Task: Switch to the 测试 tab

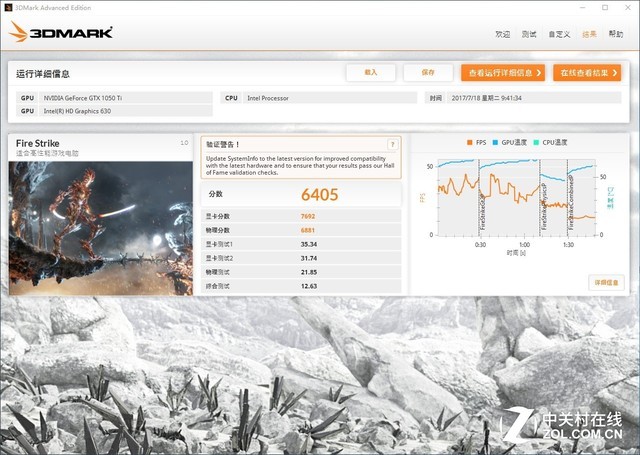Action: point(529,34)
